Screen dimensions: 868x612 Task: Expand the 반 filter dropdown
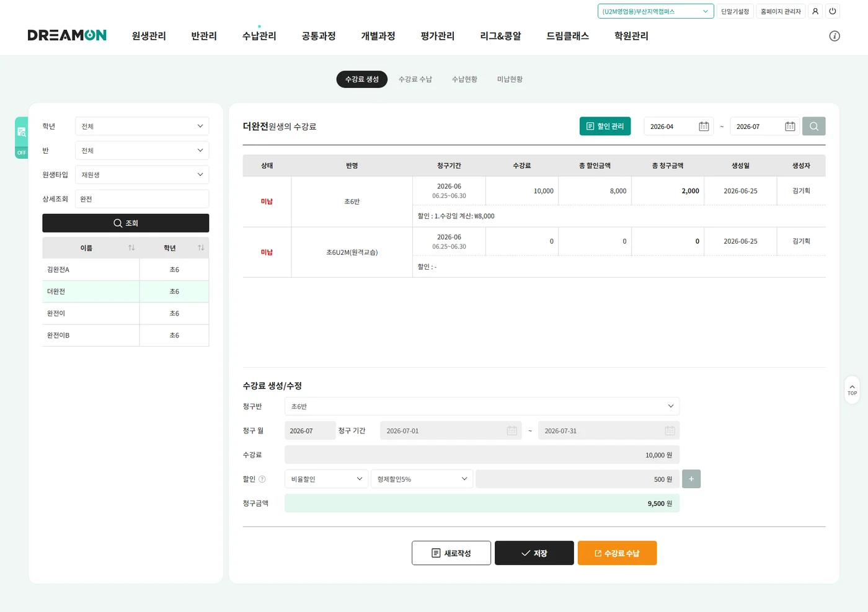(x=142, y=151)
